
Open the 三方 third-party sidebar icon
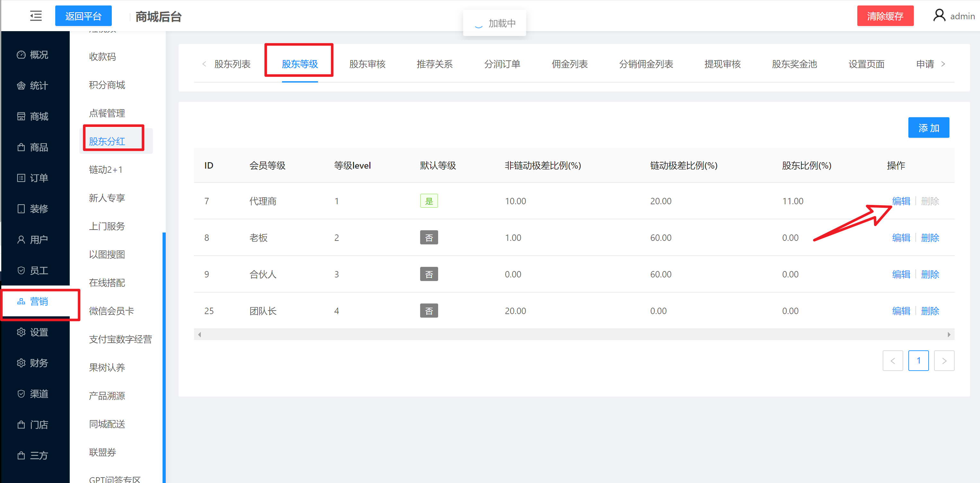pos(21,455)
